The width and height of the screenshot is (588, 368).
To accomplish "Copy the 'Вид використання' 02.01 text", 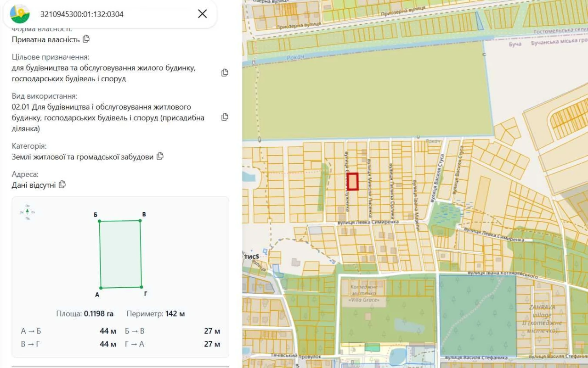I will (x=225, y=117).
